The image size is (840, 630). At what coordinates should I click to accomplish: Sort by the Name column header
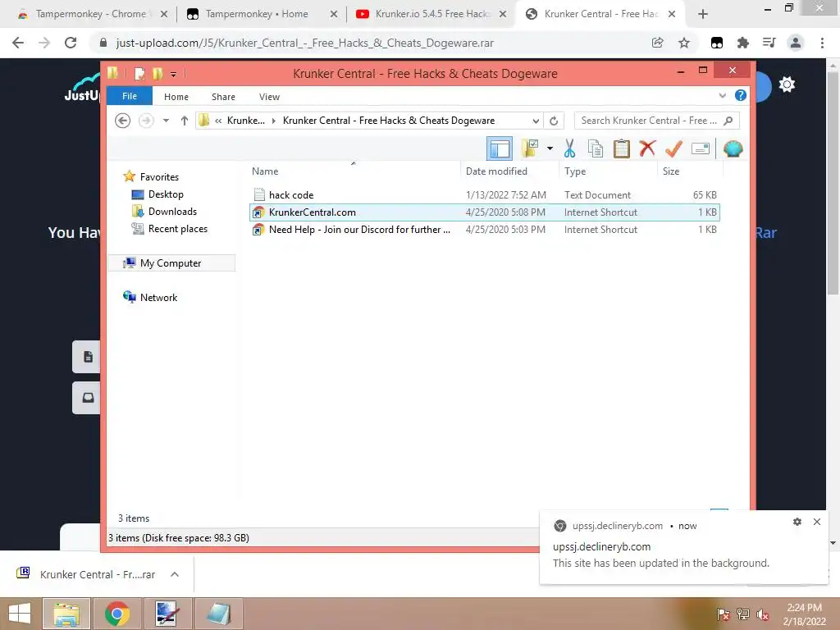[x=353, y=171]
